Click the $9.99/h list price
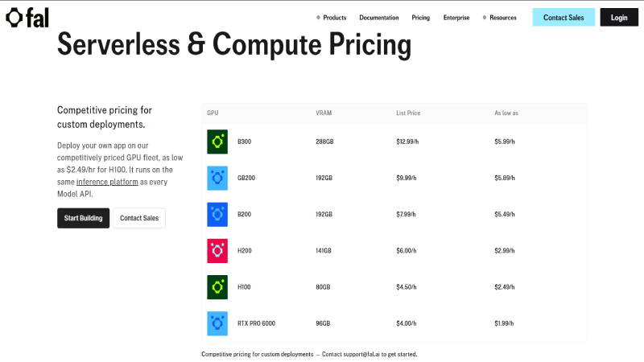The image size is (644, 362). point(407,178)
